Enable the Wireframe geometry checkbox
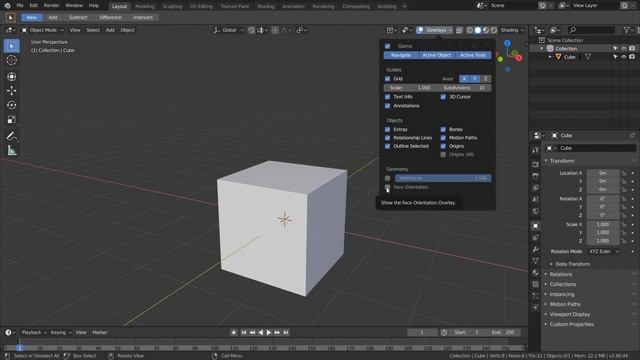This screenshot has height=360, width=640. (x=387, y=178)
